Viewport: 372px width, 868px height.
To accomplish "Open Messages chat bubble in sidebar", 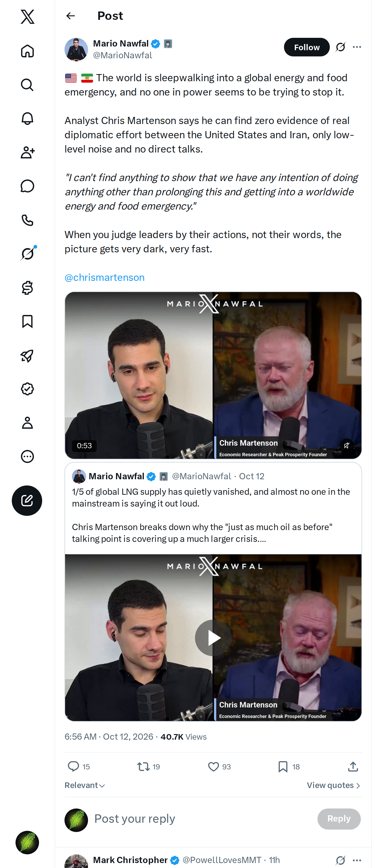I will [27, 186].
